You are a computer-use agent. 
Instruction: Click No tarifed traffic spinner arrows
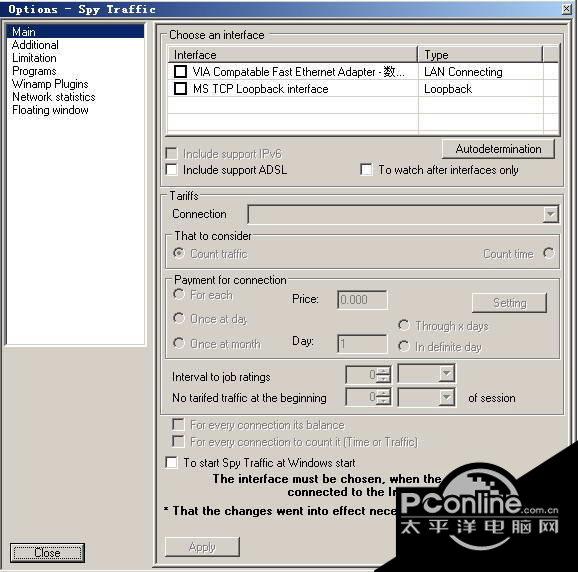click(x=384, y=397)
